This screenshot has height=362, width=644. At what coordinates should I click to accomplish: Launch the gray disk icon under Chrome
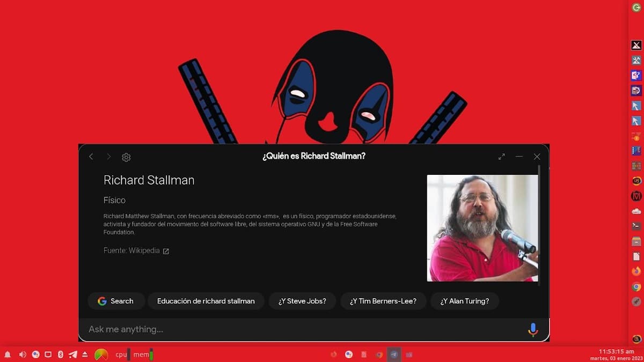pos(636,302)
